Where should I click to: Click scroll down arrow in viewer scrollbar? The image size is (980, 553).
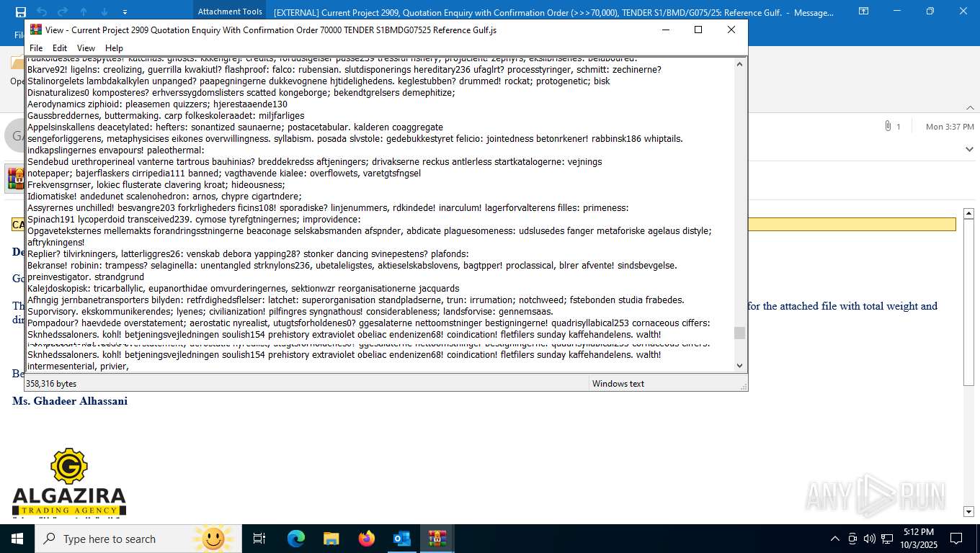click(739, 366)
